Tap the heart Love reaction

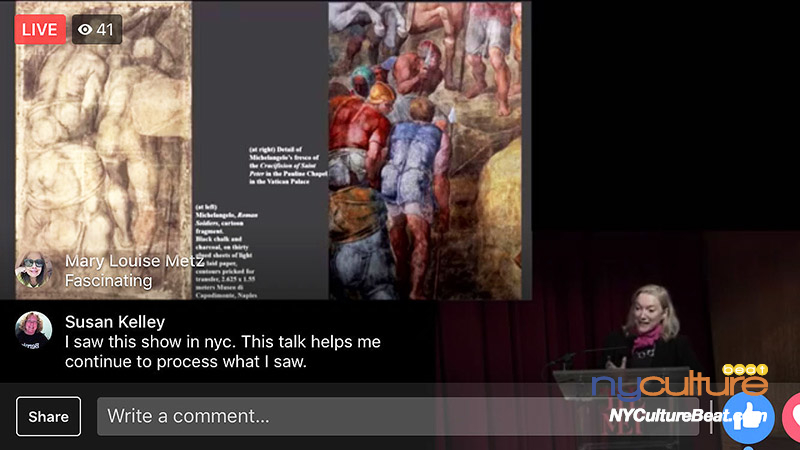(792, 418)
